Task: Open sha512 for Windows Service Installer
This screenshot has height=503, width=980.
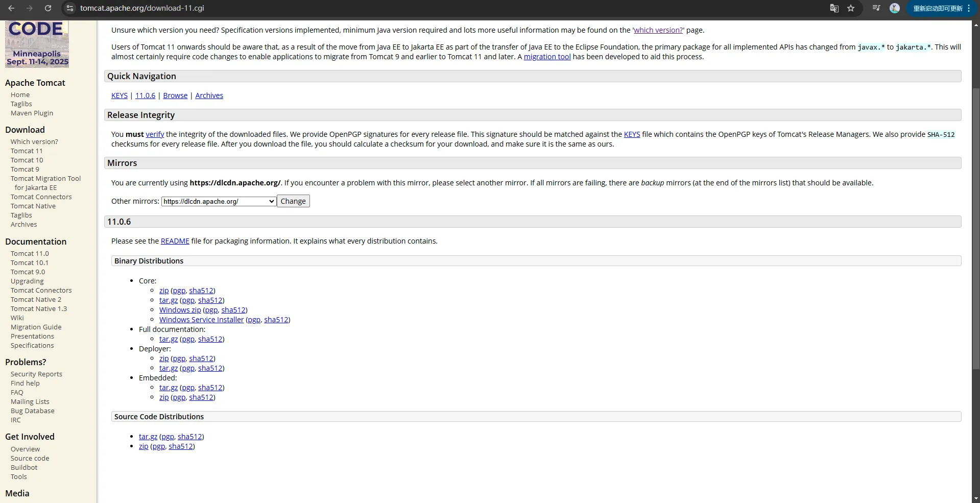Action: tap(276, 320)
